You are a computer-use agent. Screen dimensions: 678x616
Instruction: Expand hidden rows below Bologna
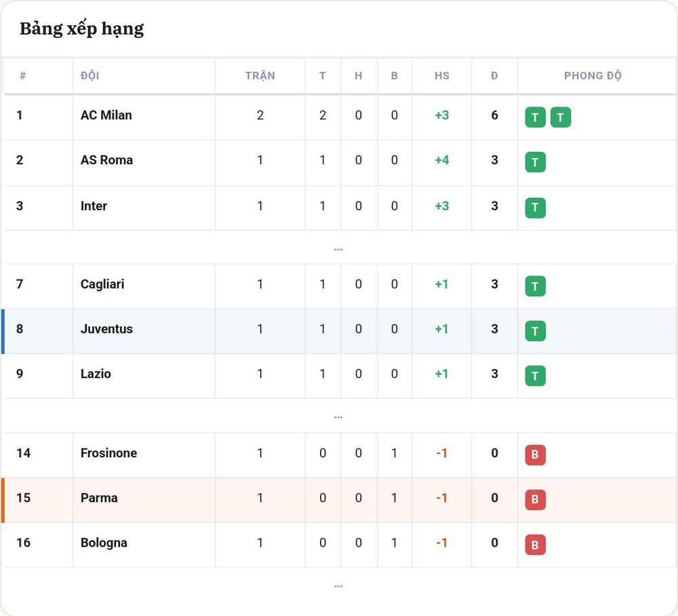[338, 585]
